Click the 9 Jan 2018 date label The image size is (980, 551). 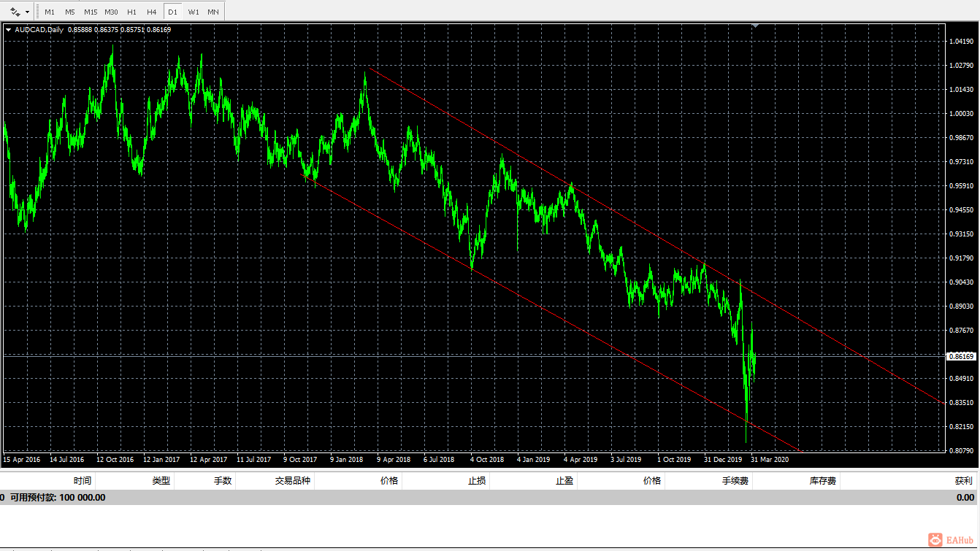(x=347, y=460)
